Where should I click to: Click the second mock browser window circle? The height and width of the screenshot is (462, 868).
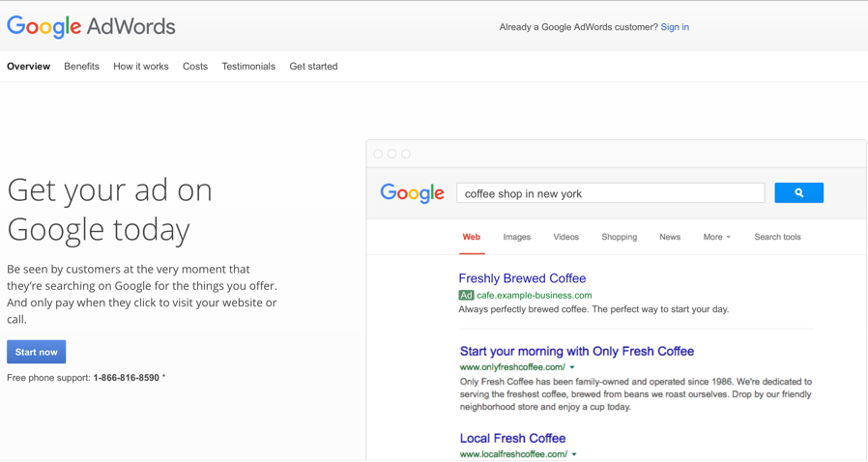pyautogui.click(x=391, y=154)
